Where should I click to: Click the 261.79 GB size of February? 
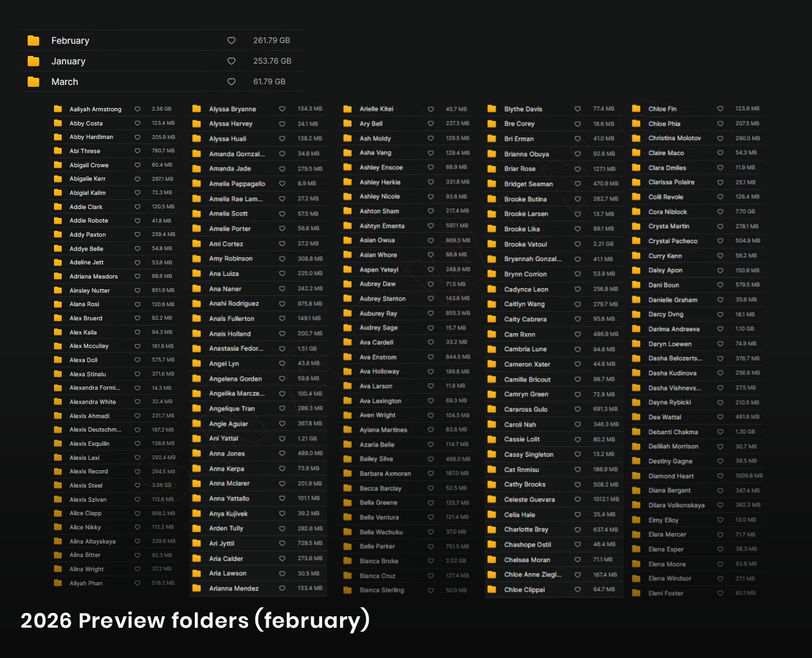[271, 41]
